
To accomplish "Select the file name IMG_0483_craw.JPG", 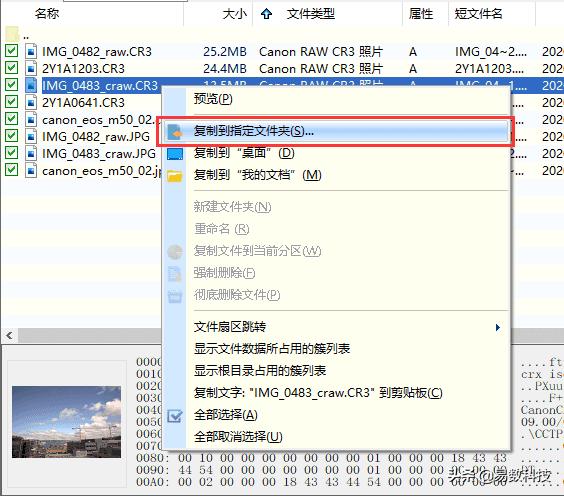I will coord(99,154).
